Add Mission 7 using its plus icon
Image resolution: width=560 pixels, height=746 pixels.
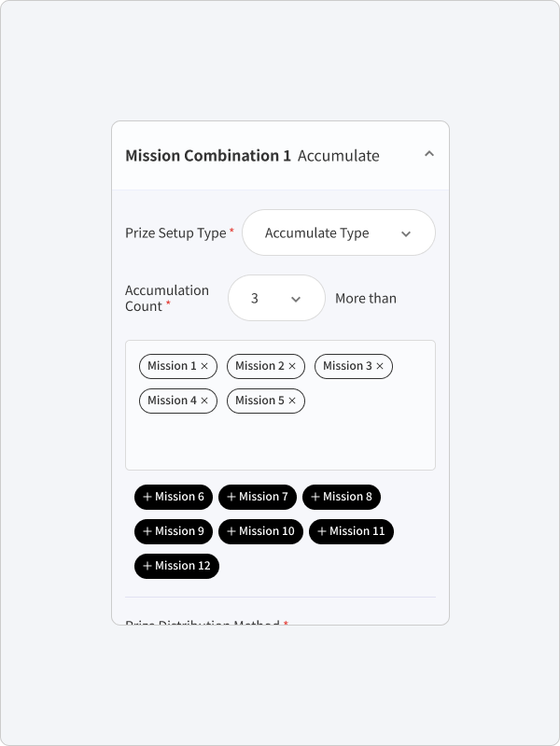(x=231, y=497)
